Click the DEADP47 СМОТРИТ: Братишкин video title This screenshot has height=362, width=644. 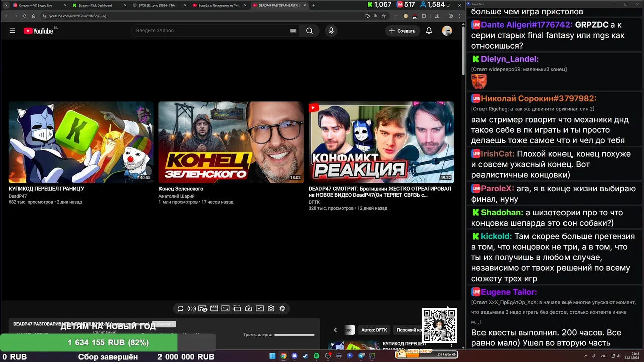(x=380, y=192)
